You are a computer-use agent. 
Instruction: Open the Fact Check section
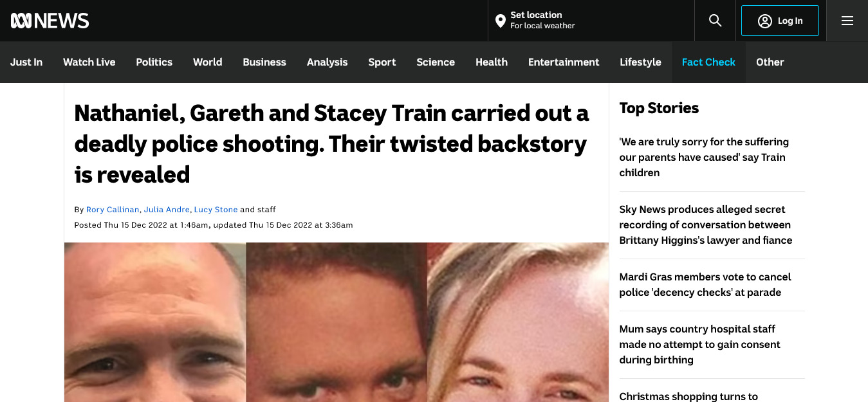tap(708, 62)
